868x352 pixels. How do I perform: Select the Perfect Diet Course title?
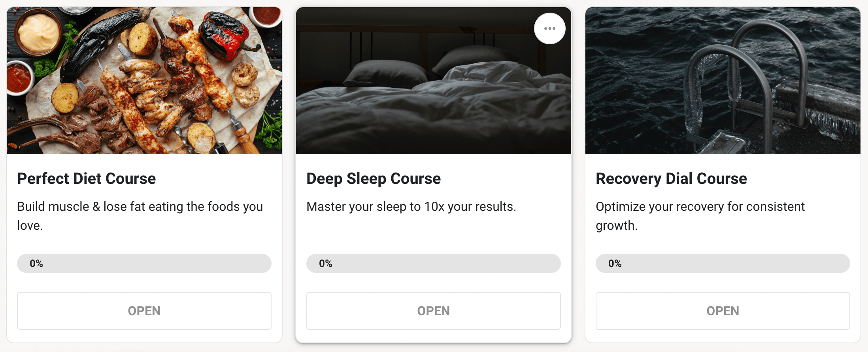coord(87,179)
